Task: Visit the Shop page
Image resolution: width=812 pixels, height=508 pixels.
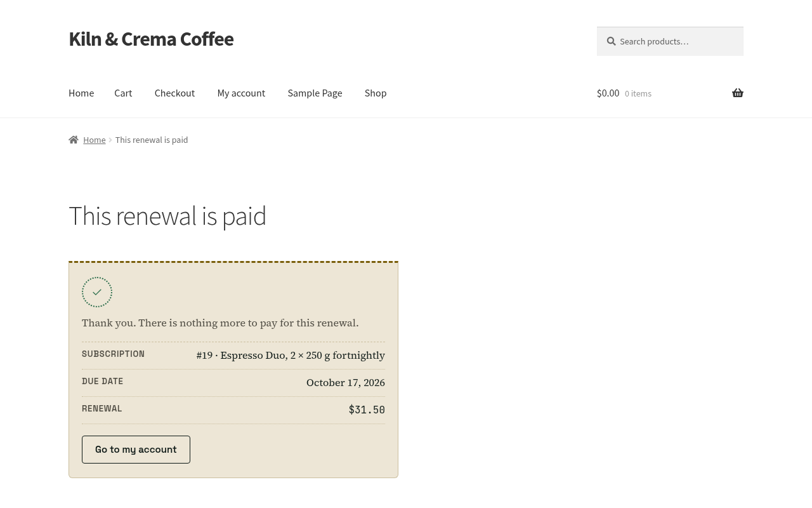Action: [375, 93]
